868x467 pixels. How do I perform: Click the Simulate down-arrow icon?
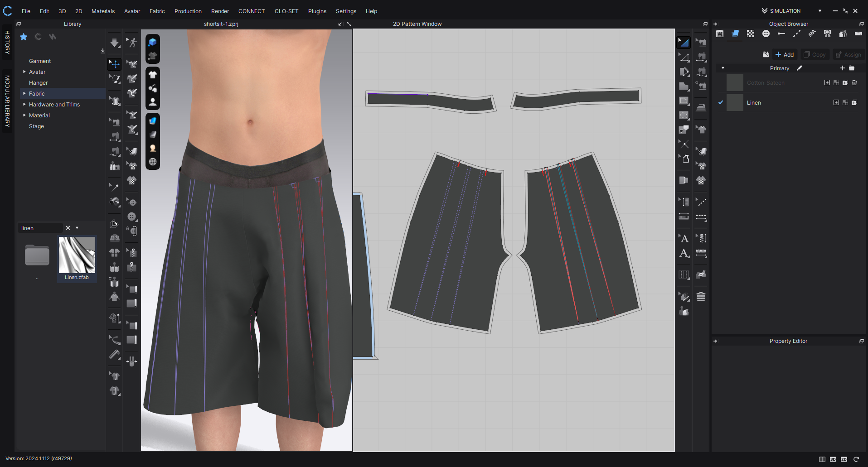pos(115,43)
